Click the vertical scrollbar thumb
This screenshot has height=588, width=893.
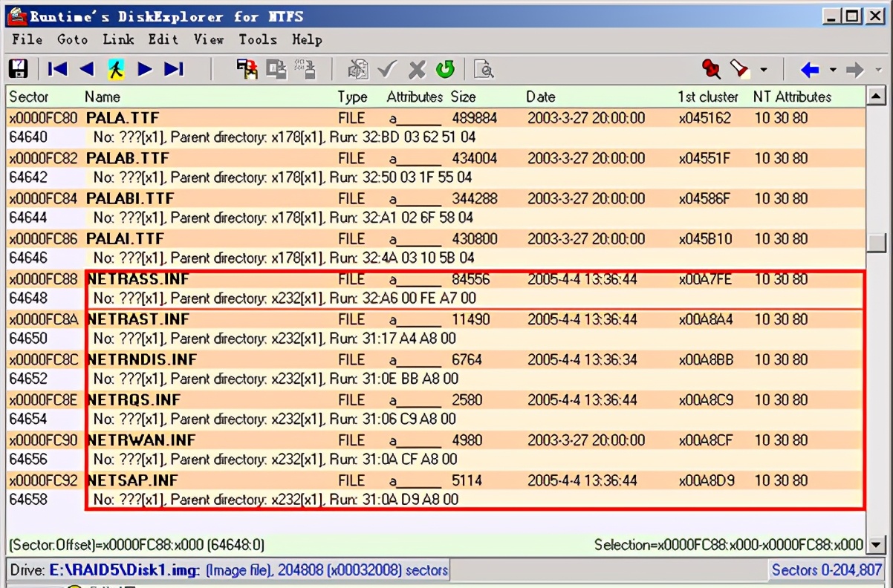(877, 243)
